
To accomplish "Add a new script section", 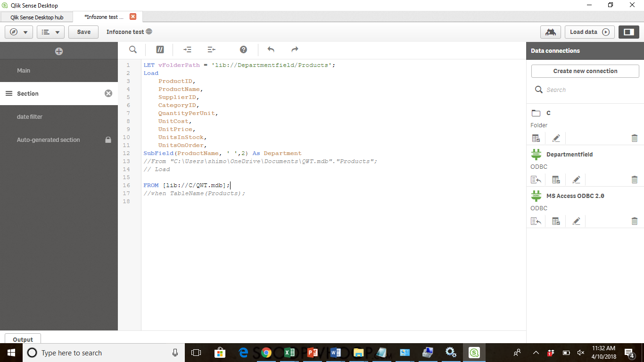I will click(x=59, y=51).
